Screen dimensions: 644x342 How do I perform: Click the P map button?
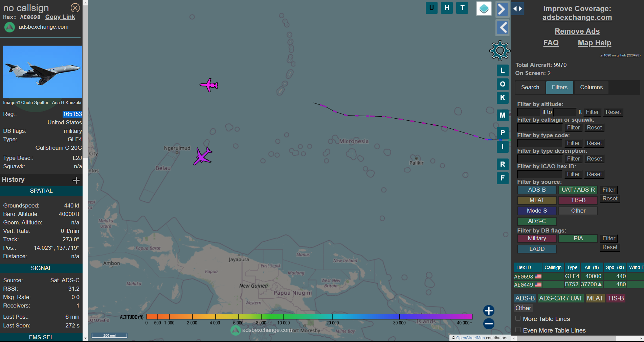click(x=503, y=133)
